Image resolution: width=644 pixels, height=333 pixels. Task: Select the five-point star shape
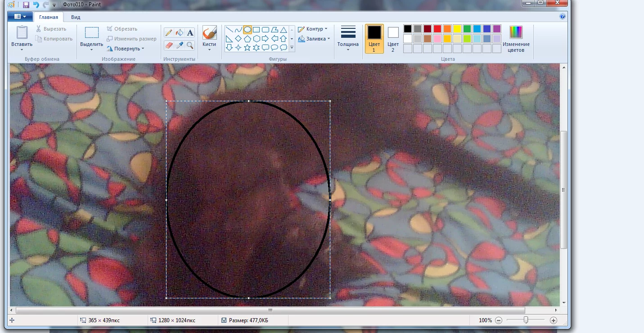[247, 48]
